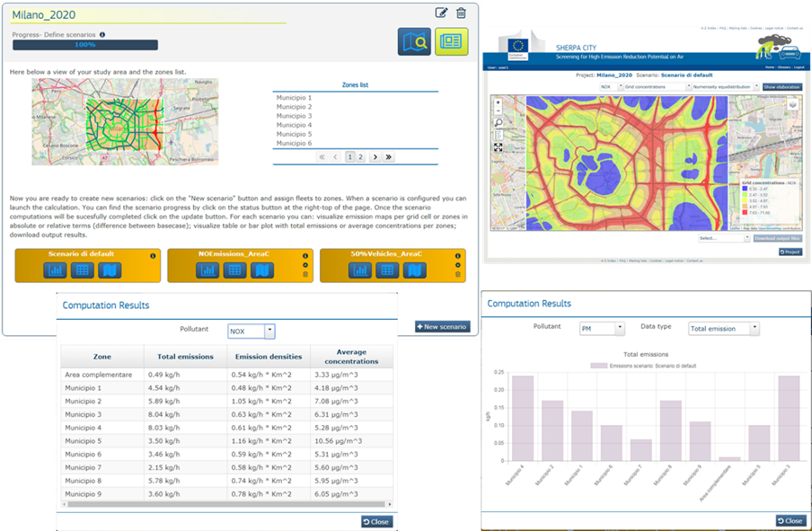Click the study area map thumbnail
The height and width of the screenshot is (531, 812).
tap(125, 121)
